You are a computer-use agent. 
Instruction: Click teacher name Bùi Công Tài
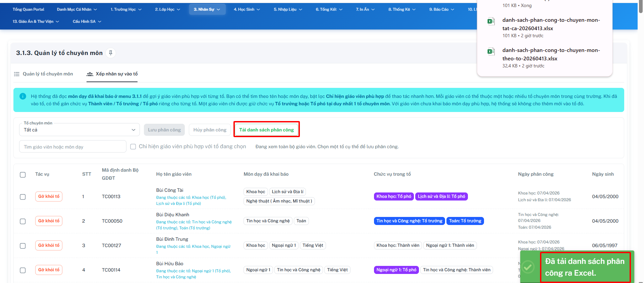pyautogui.click(x=170, y=190)
